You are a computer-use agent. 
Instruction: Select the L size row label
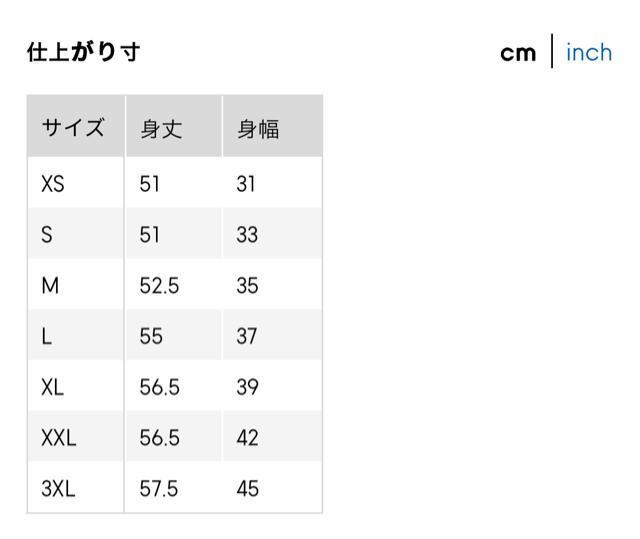click(x=46, y=337)
